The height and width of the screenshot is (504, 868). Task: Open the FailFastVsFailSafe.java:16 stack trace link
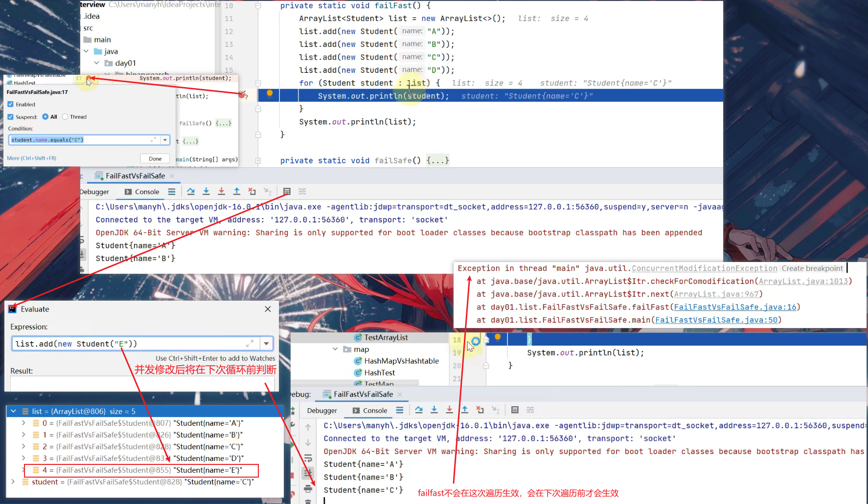click(735, 307)
